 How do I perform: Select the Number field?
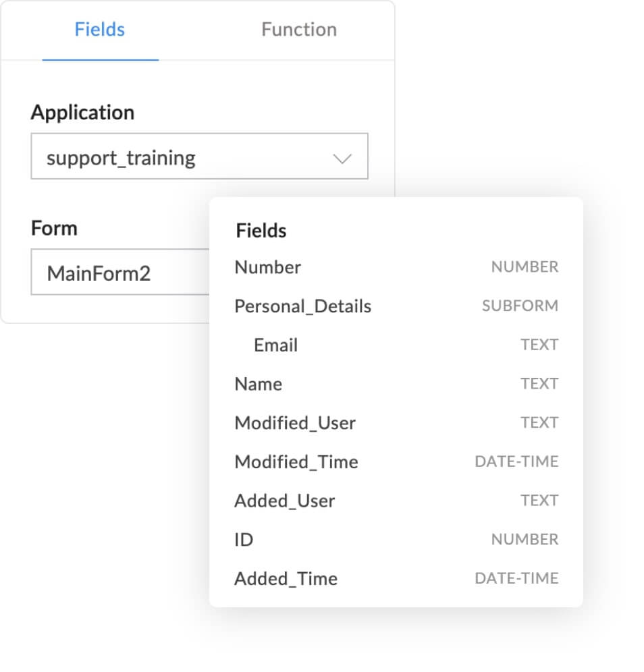pos(268,267)
